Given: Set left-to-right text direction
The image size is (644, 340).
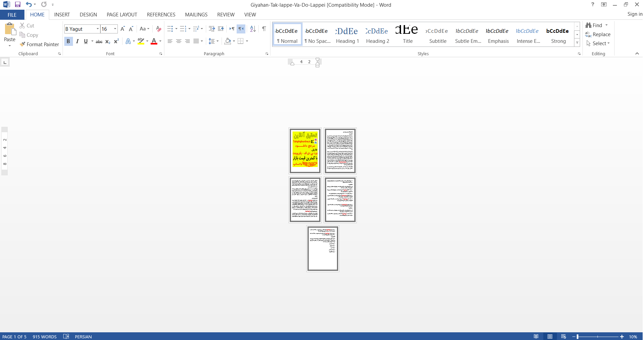Looking at the screenshot, I should click(x=232, y=29).
